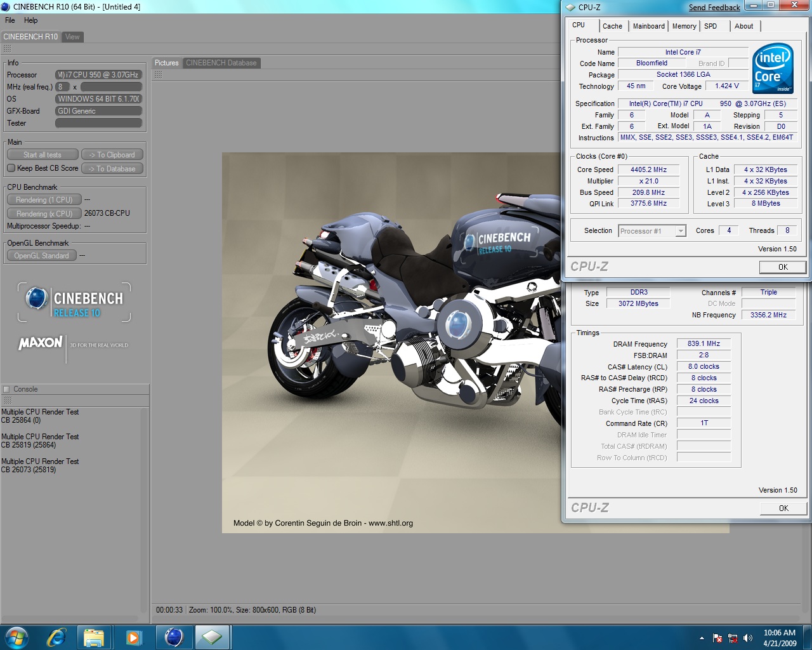Click OK in front CPU-Z window
Viewport: 812px width, 650px height.
pos(783,267)
